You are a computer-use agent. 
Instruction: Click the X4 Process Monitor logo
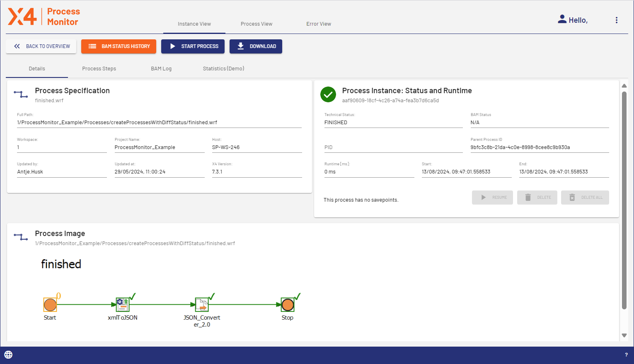[44, 17]
